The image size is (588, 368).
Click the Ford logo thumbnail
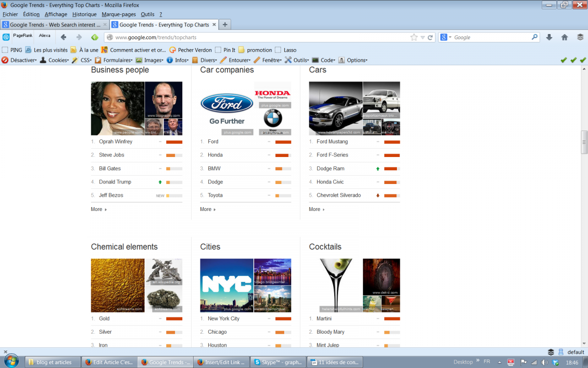tap(227, 108)
